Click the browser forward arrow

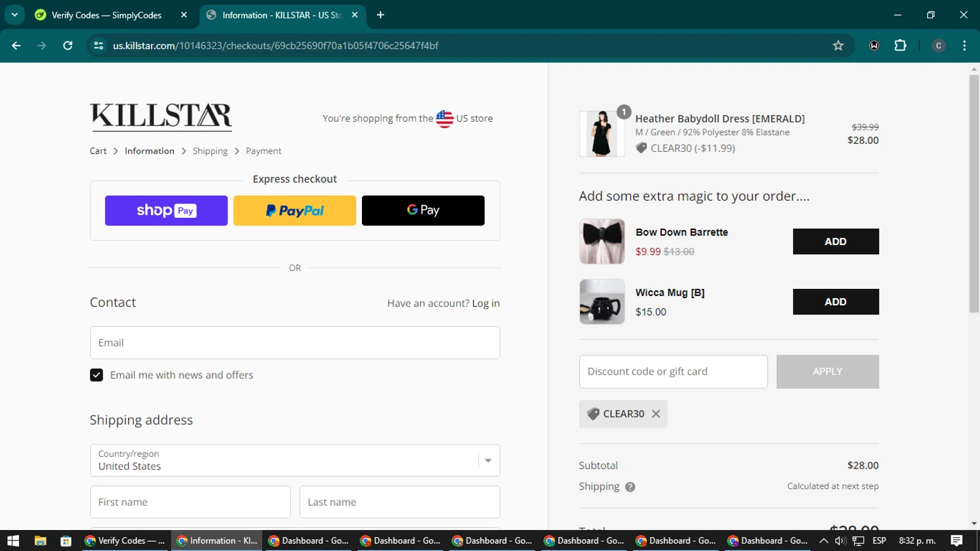click(x=42, y=46)
